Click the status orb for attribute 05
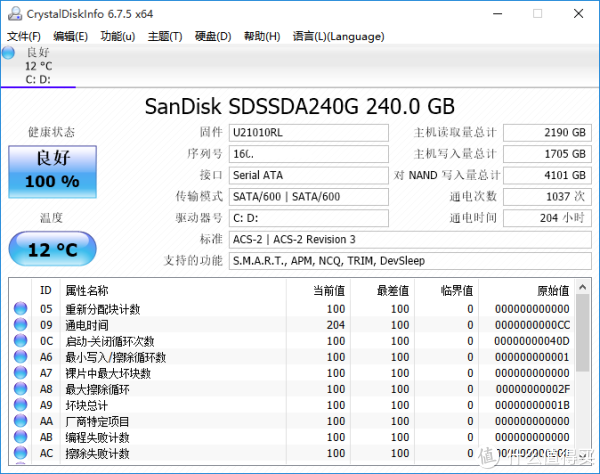The width and height of the screenshot is (600, 474). 21,308
